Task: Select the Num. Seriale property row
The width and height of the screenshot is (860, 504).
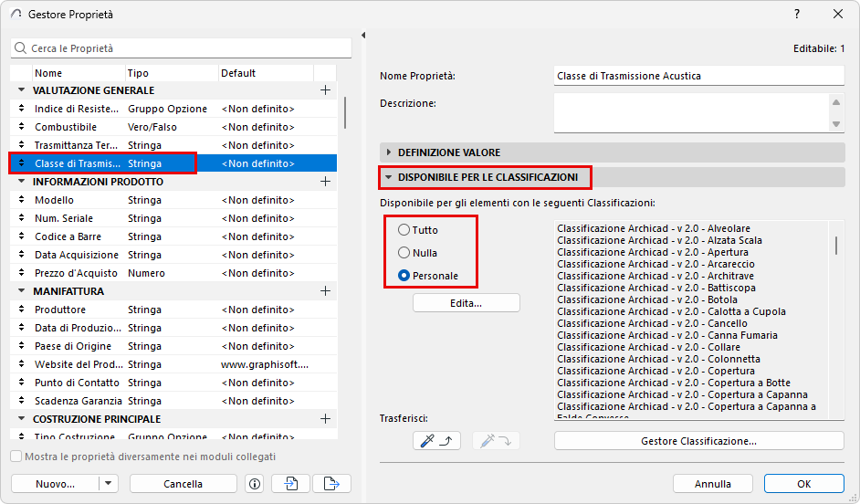Action: [x=173, y=217]
